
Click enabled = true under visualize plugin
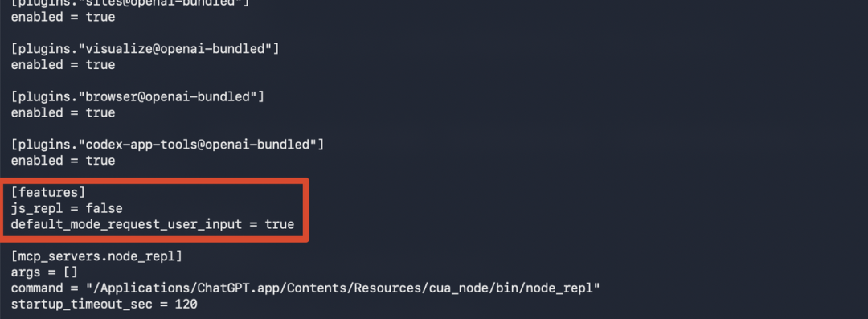pyautogui.click(x=63, y=65)
